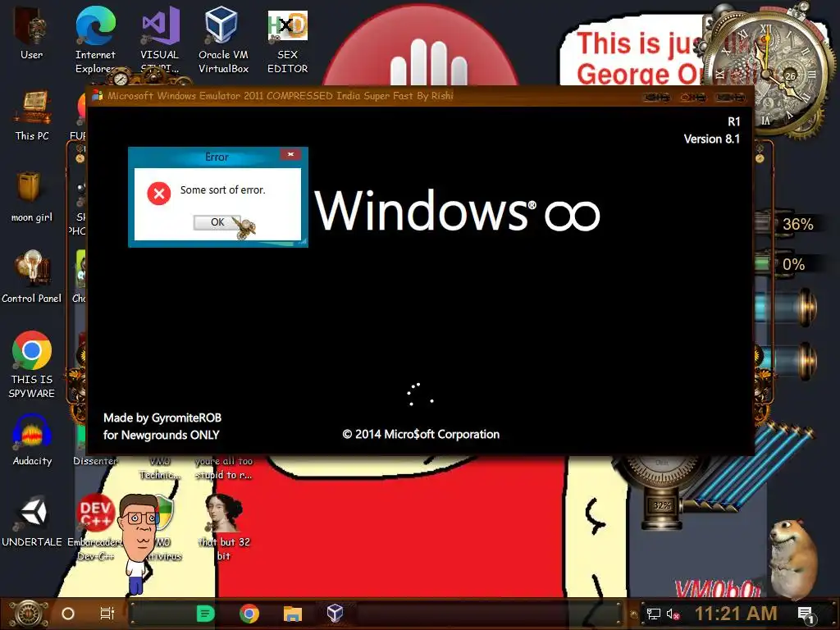Select the UNDERTALE Unity desktop icon
This screenshot has height=630, width=840.
pyautogui.click(x=32, y=521)
